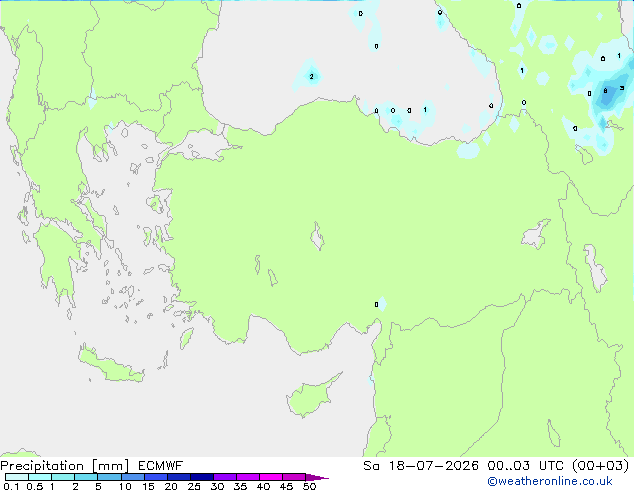This screenshot has width=634, height=490.
Task: Pick the blue legend swatch between 15 and 20
Action: pyautogui.click(x=156, y=477)
